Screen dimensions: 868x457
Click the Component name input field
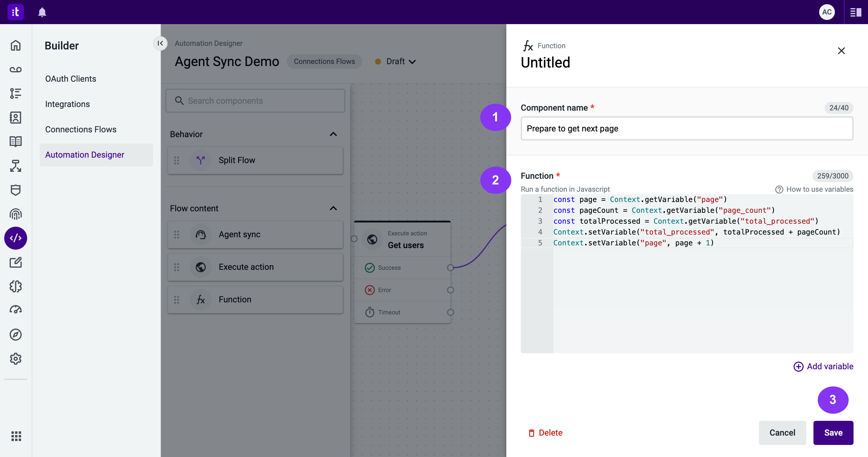tap(687, 128)
